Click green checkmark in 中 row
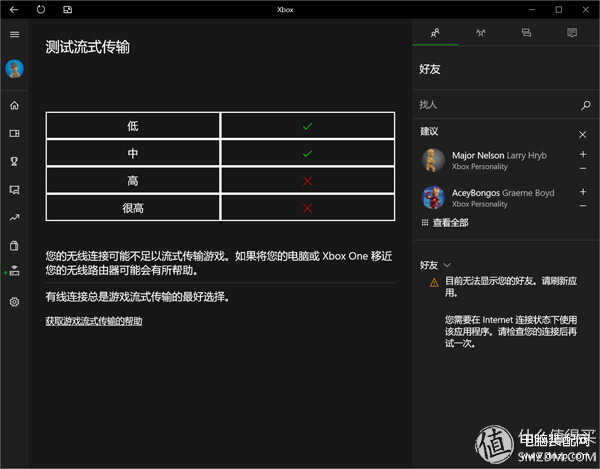This screenshot has height=469, width=600. [307, 154]
